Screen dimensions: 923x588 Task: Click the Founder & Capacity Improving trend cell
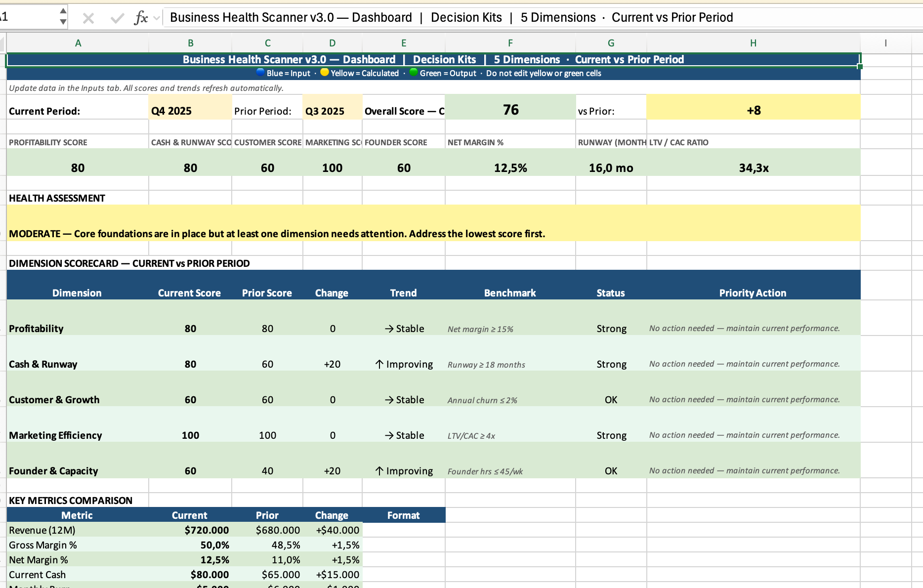pyautogui.click(x=404, y=471)
